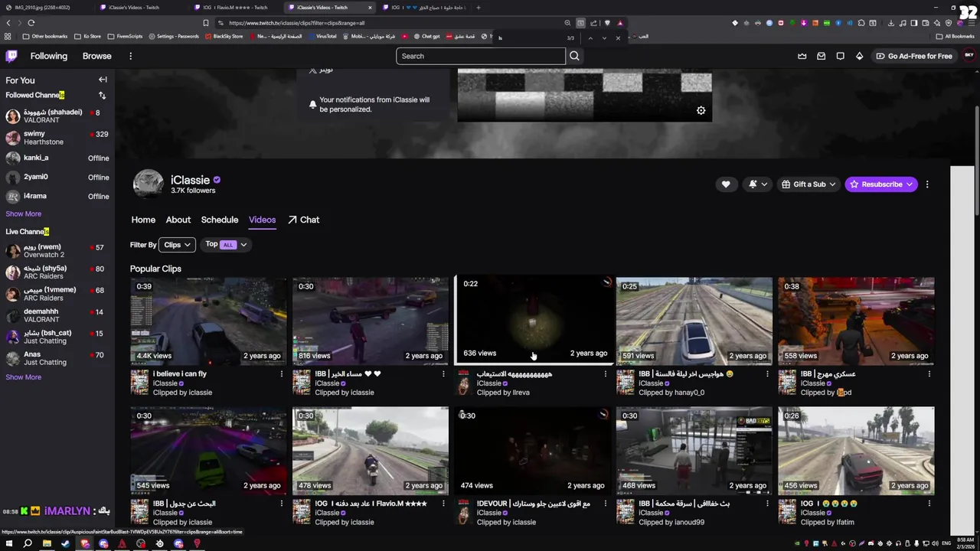Viewport: 980px width, 551px height.
Task: Open options for the clip by hanay0_0
Action: point(767,374)
